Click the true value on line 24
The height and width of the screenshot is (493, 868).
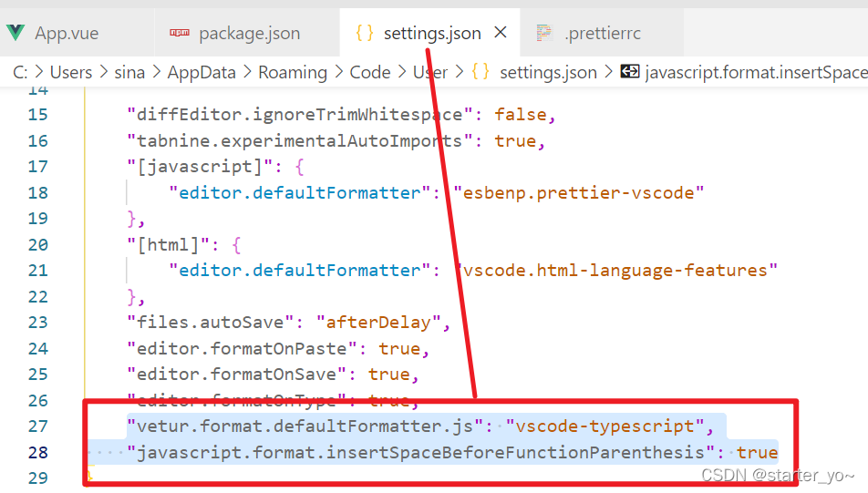[x=399, y=349]
